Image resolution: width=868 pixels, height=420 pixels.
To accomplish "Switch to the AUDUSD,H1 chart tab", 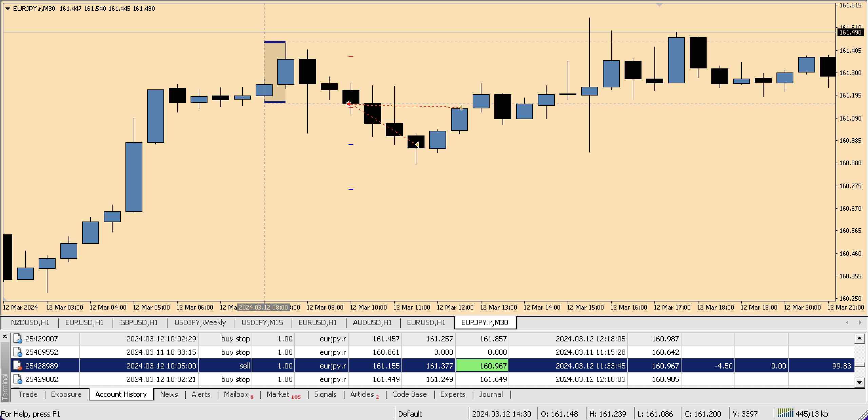I will click(372, 322).
